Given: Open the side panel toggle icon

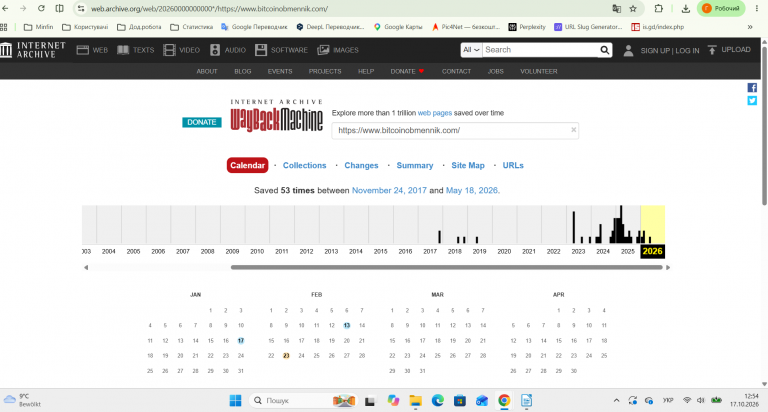Looking at the screenshot, I should (59, 8).
